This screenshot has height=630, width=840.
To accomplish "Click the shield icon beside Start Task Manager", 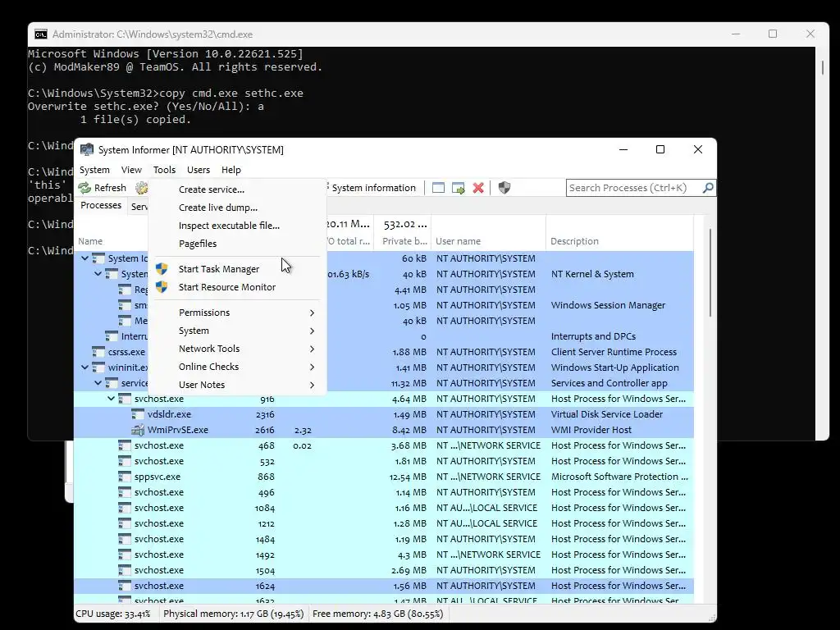I will tap(162, 269).
